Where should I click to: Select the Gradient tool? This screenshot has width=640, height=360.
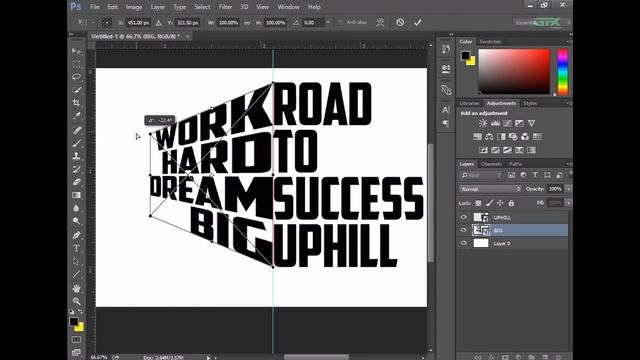click(x=76, y=195)
